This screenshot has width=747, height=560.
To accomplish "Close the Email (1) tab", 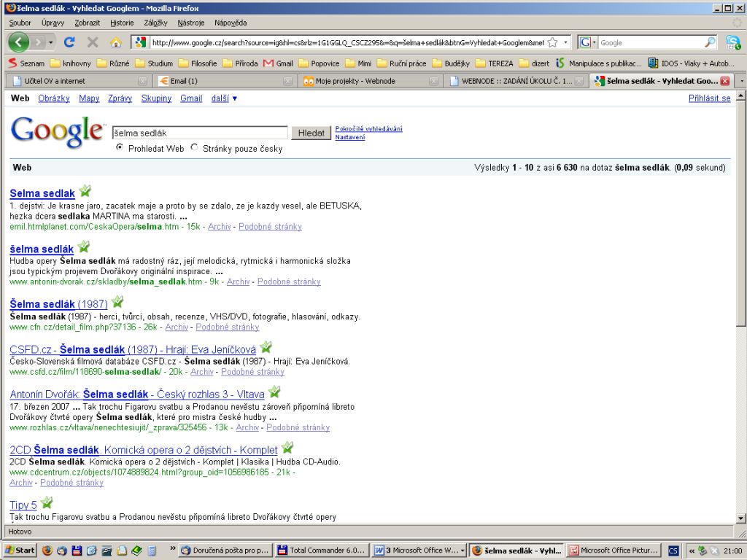I will point(287,81).
